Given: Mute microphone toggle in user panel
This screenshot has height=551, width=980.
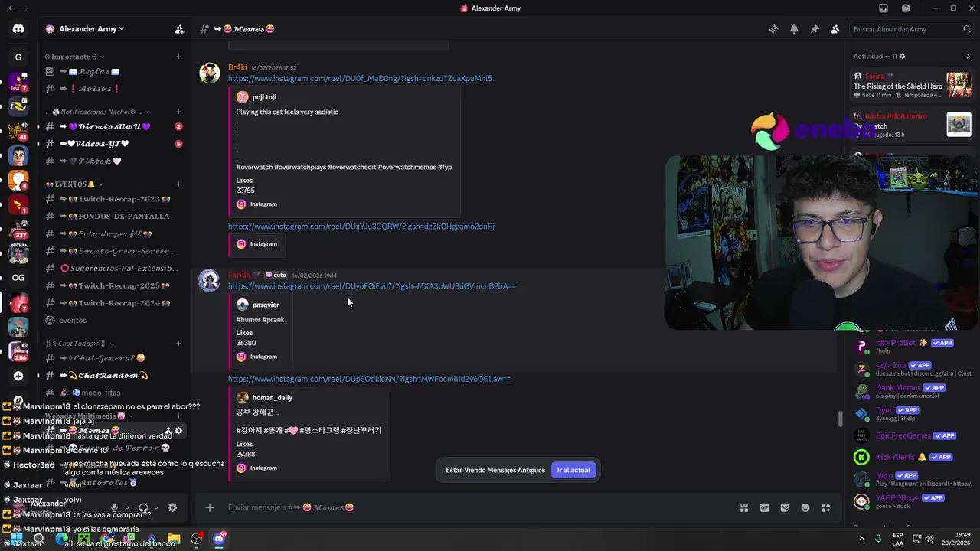Looking at the screenshot, I should pos(114,507).
